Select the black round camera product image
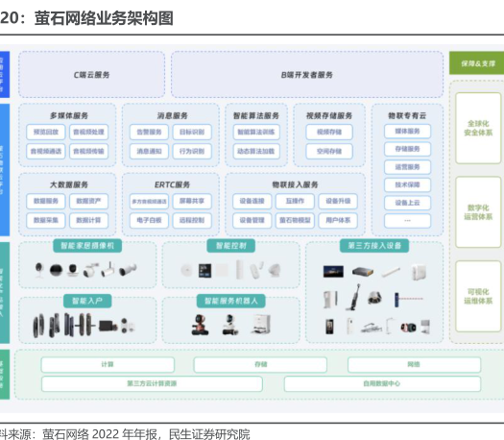Image resolution: width=504 pixels, height=440 pixels. (56, 270)
